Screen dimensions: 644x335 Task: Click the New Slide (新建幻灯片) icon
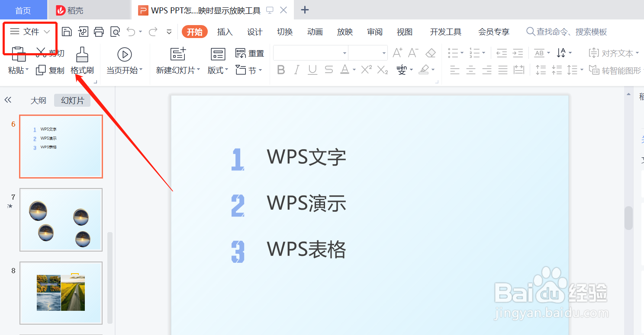pos(178,54)
